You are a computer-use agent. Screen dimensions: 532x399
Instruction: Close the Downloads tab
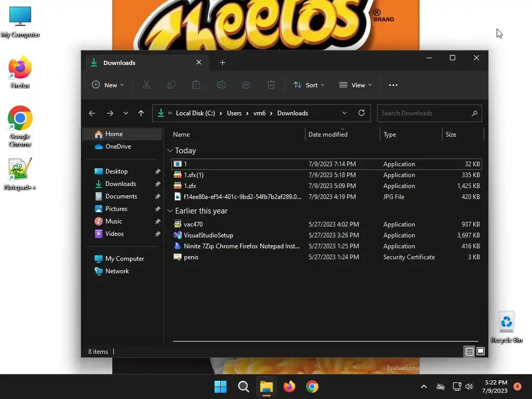pyautogui.click(x=199, y=62)
